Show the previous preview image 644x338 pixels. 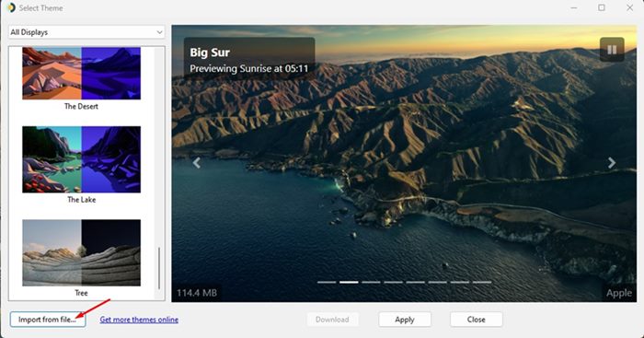197,163
